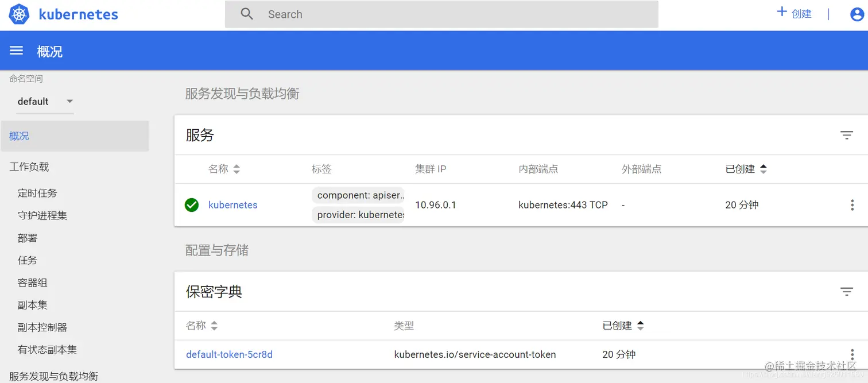The image size is (868, 383).
Task: Open 容器组 in the sidebar
Action: click(x=32, y=283)
